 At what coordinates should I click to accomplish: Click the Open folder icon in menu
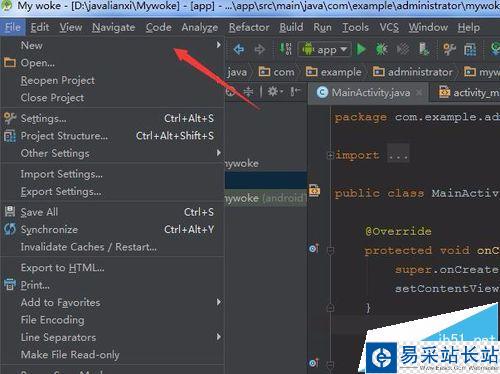point(10,62)
